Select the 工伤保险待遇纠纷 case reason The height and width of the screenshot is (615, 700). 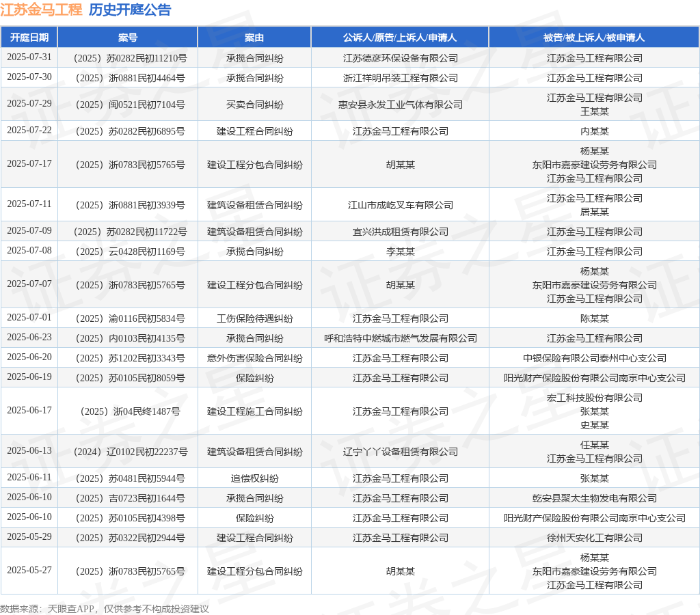(254, 318)
